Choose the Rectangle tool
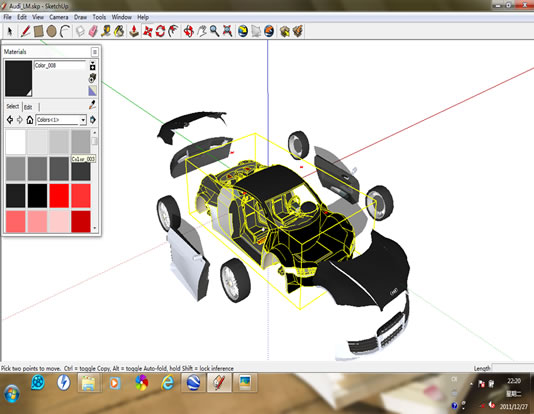Image resolution: width=534 pixels, height=414 pixels. [38, 31]
